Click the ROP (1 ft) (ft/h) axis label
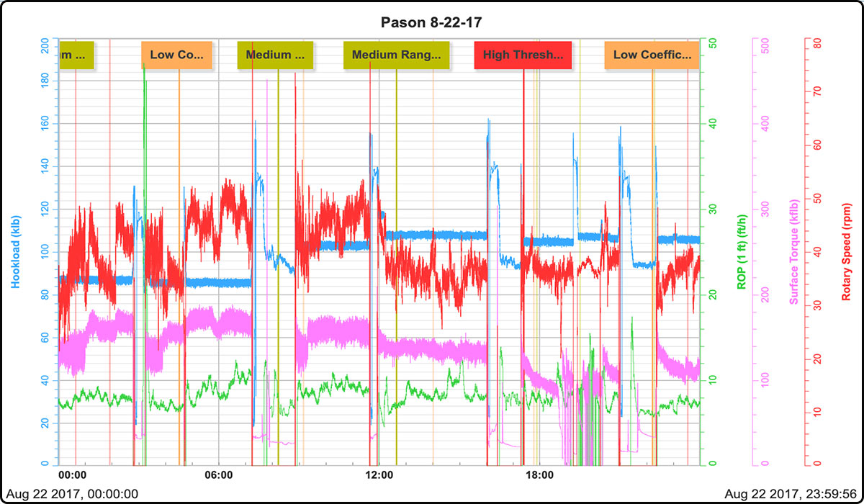 [741, 252]
